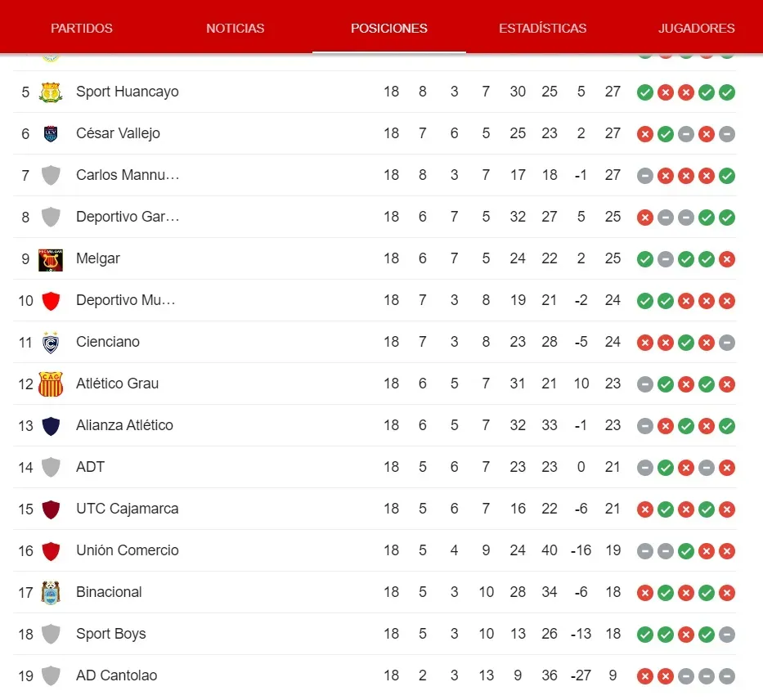Image resolution: width=763 pixels, height=700 pixels.
Task: Click the Cienciano club crest
Action: [51, 342]
